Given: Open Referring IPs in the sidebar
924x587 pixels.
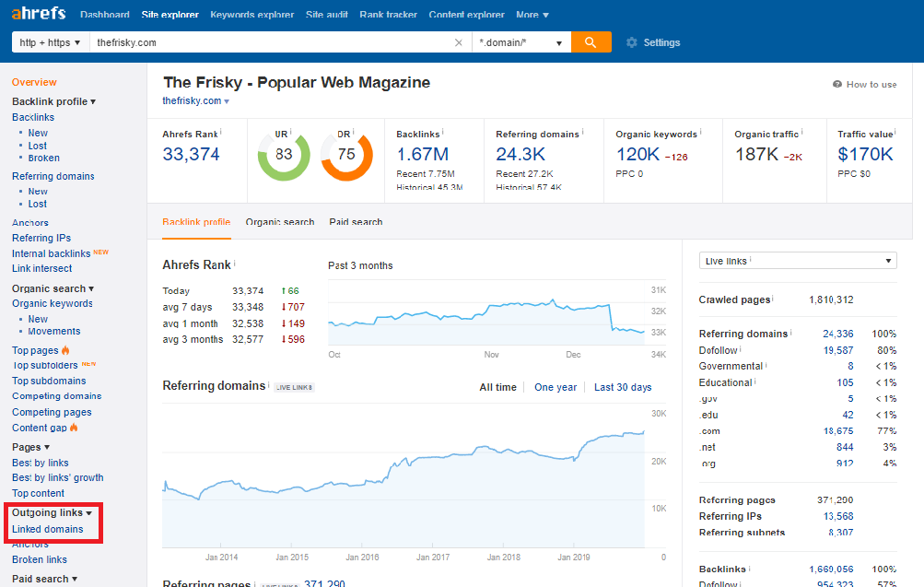Looking at the screenshot, I should click(41, 238).
